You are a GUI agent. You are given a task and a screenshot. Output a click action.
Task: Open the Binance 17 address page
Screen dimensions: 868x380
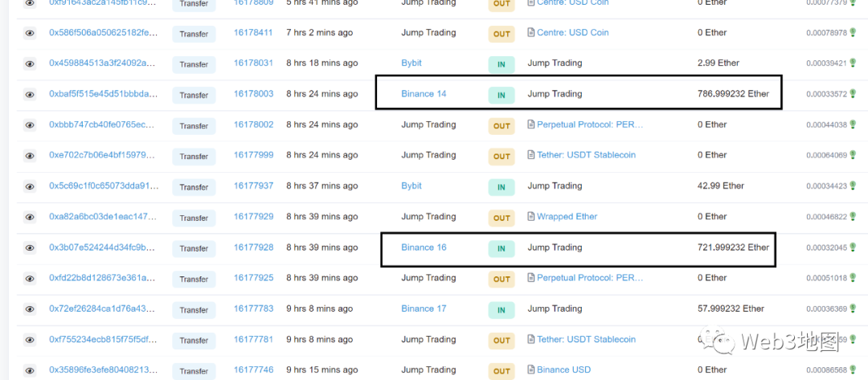424,308
